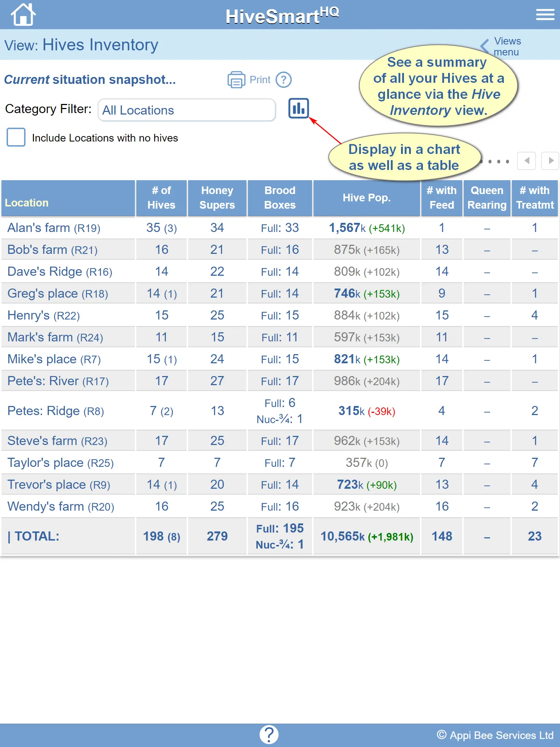Open Pete's: River (R17) location
Viewport: 560px width, 747px height.
[x=58, y=381]
